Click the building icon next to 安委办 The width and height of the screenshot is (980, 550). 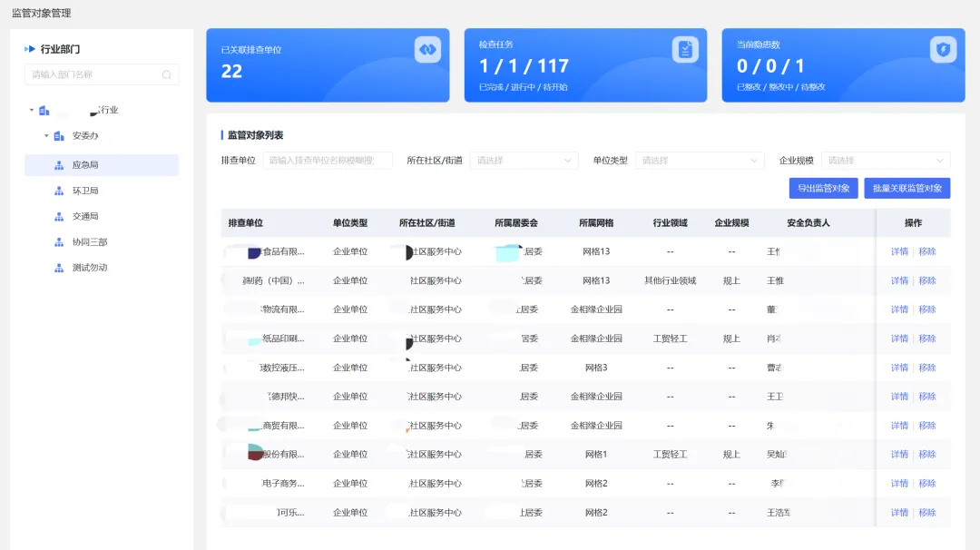(x=59, y=135)
